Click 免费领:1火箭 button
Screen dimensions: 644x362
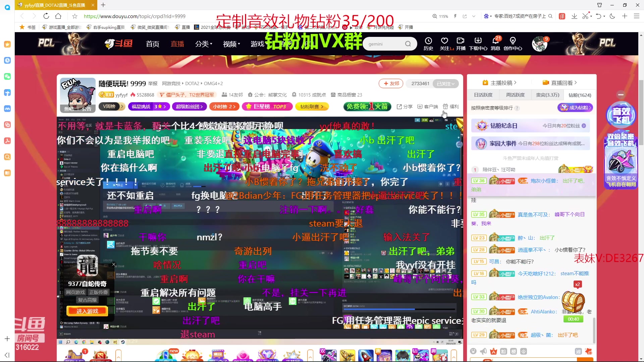click(x=367, y=107)
